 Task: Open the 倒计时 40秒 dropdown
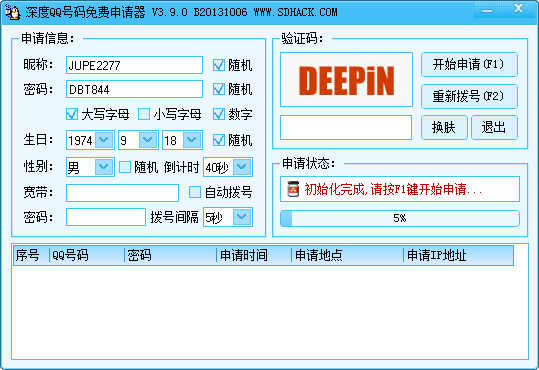click(242, 167)
